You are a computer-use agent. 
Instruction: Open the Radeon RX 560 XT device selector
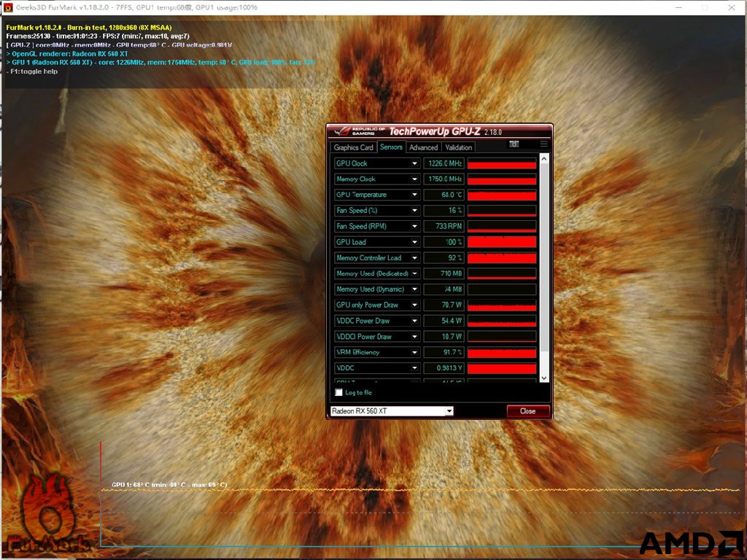[392, 411]
